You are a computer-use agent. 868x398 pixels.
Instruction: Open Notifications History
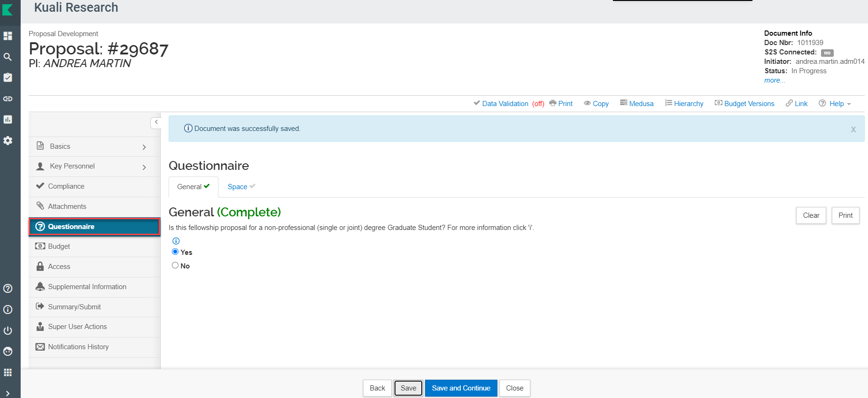pyautogui.click(x=94, y=347)
